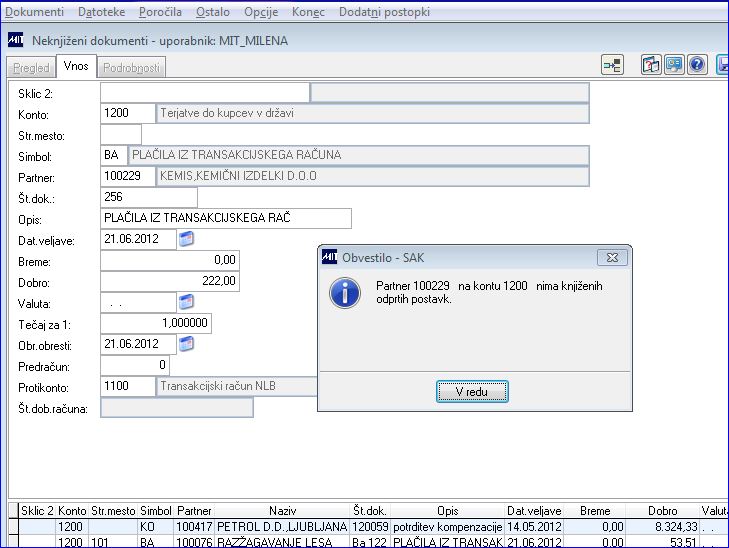Select the PETROL D.D. row in table
Image resolution: width=729 pixels, height=548 pixels.
point(368,527)
